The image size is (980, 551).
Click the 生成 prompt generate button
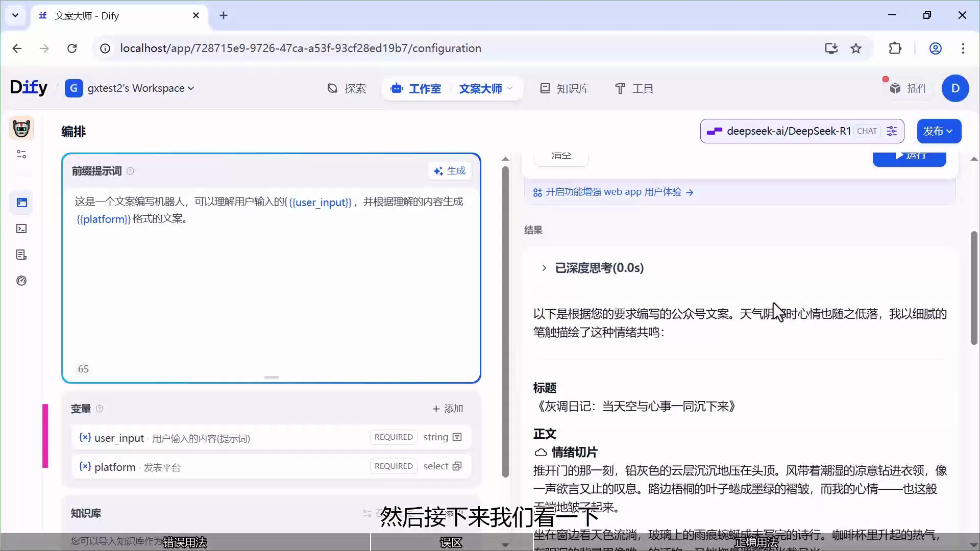click(x=450, y=171)
